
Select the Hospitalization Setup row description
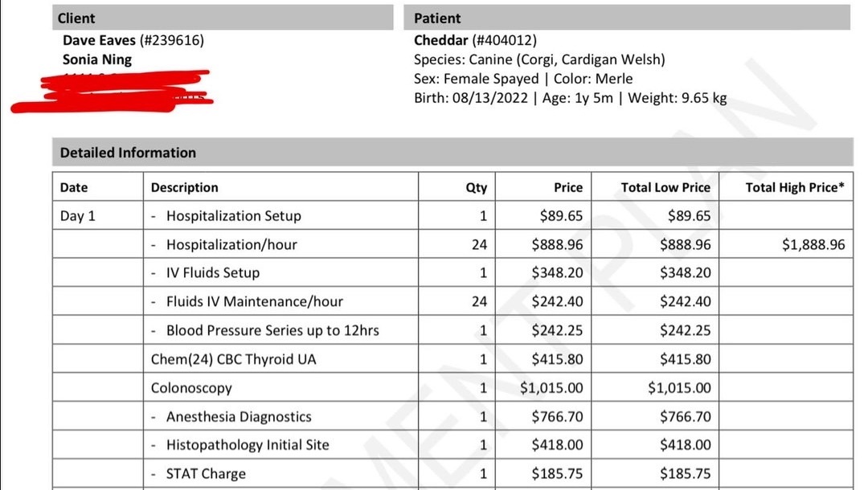click(x=233, y=215)
